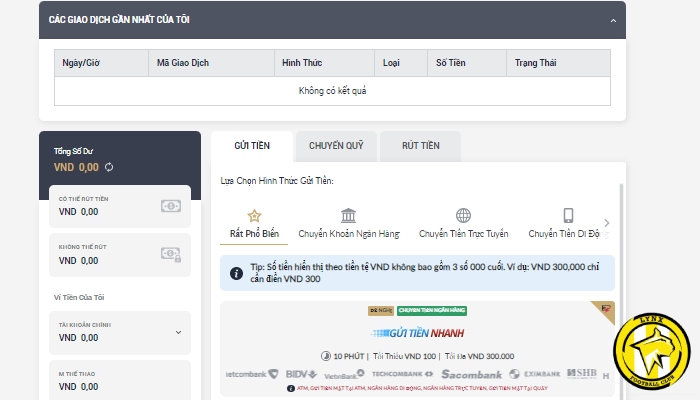
Task: Click the Số Tiền column header
Action: coord(467,63)
